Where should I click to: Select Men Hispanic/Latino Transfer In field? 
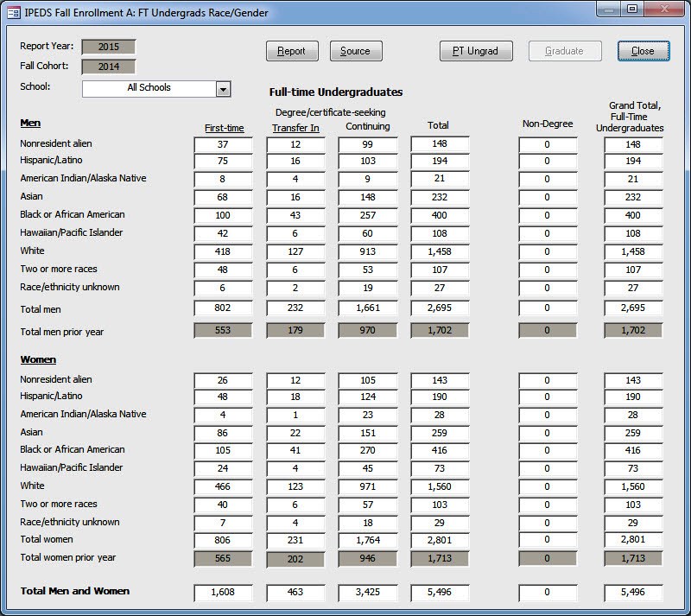(x=295, y=161)
